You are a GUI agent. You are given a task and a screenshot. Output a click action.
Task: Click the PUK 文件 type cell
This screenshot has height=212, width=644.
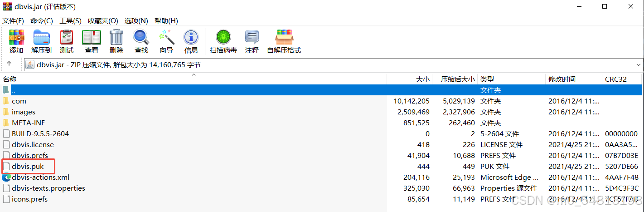[x=495, y=166]
